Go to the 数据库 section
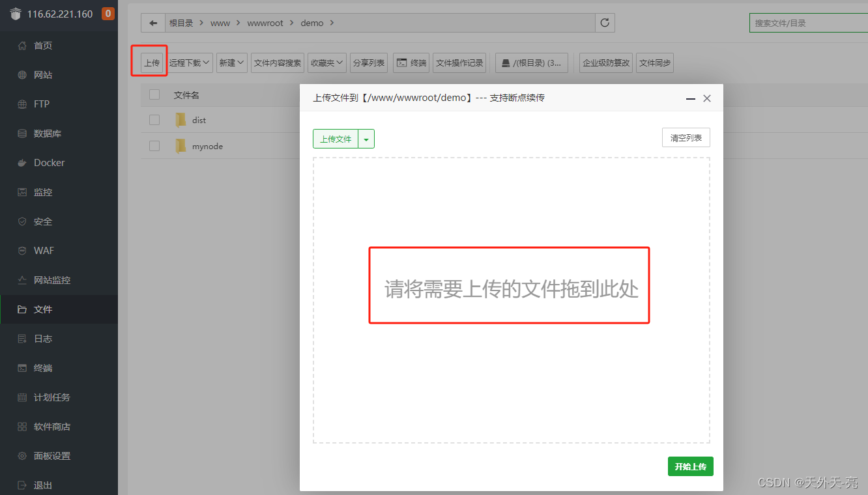Image resolution: width=868 pixels, height=495 pixels. [59, 134]
